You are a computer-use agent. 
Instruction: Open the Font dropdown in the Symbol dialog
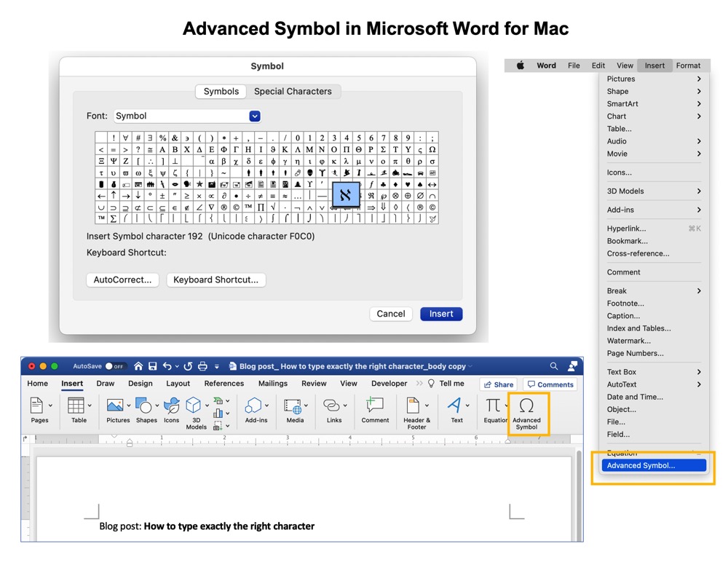coord(254,116)
